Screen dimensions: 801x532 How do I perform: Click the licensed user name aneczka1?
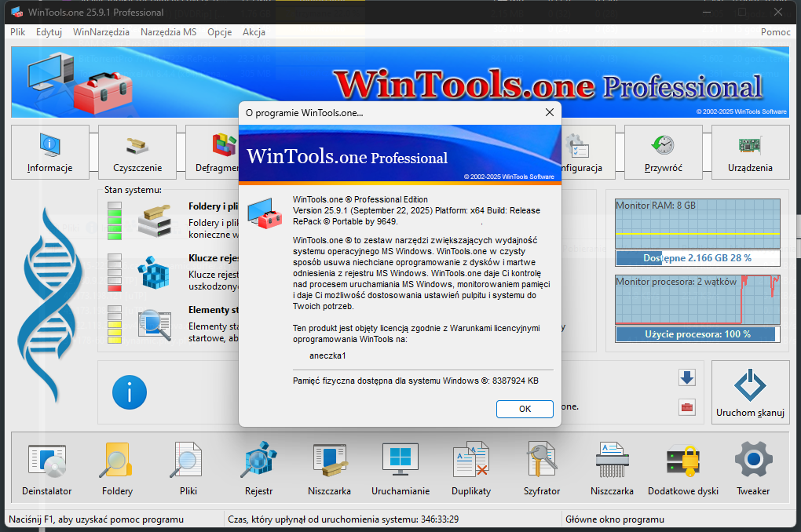pos(327,355)
